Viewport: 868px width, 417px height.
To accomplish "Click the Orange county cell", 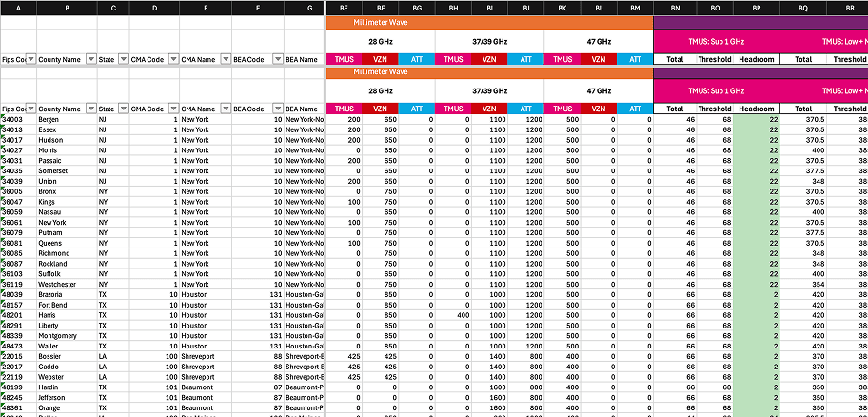I will 67,407.
